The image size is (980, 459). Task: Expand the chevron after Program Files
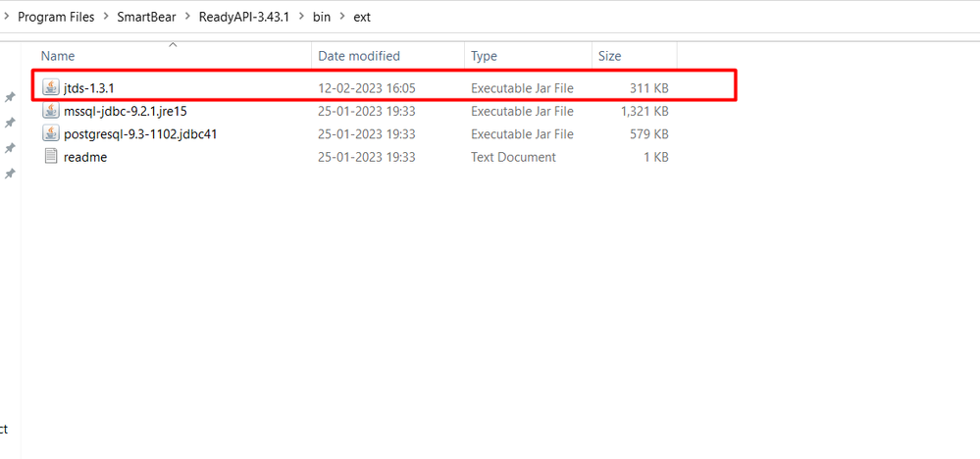click(106, 17)
